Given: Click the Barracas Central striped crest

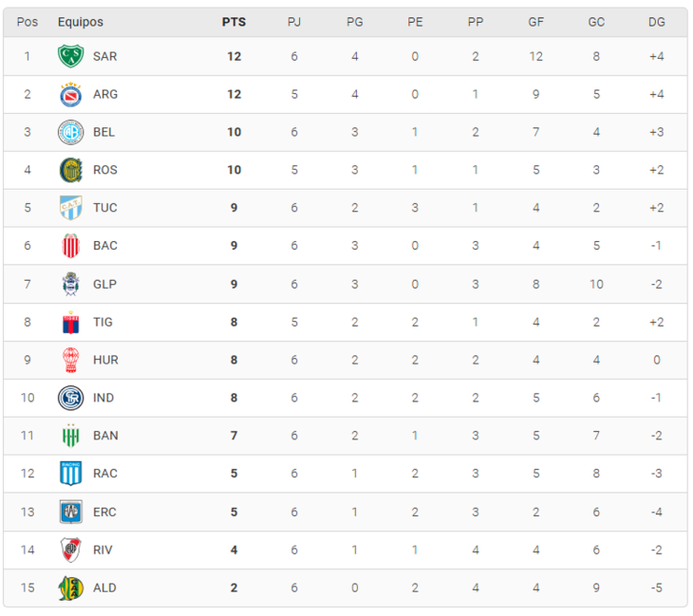Looking at the screenshot, I should (x=70, y=246).
